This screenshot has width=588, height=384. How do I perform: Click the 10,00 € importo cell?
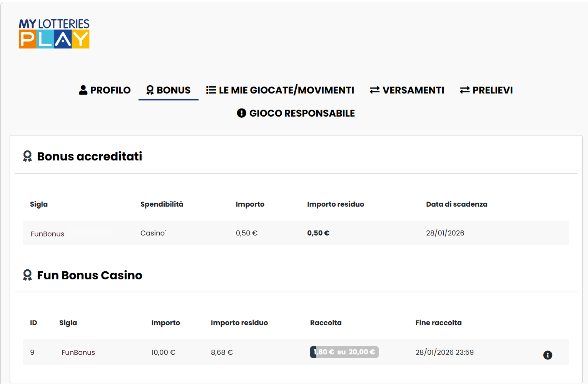point(163,352)
